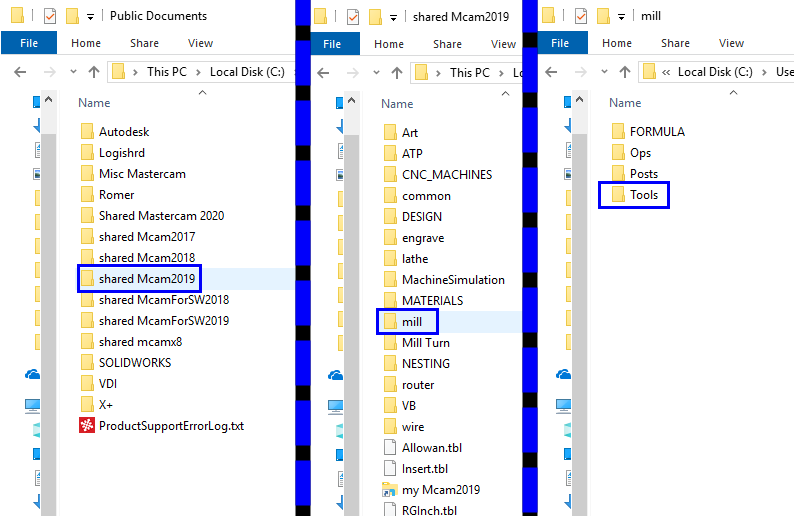
Task: Sort by Name column in shared Mcam2019 window
Action: [x=397, y=104]
